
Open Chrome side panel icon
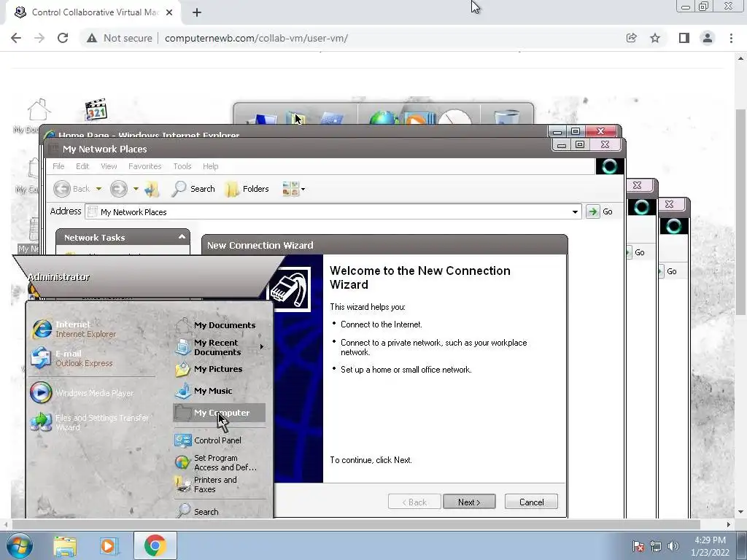[684, 38]
